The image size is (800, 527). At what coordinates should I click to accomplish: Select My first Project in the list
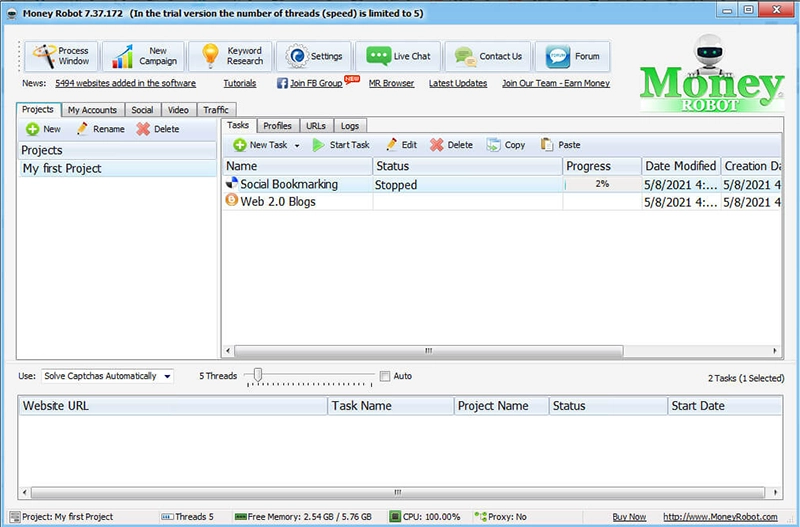tap(117, 168)
